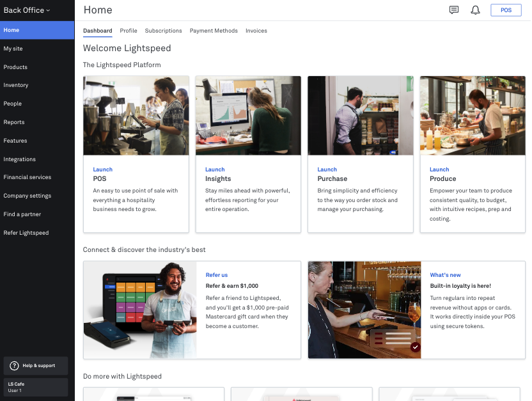Switch to the Dashboard tab
532x401 pixels.
(x=97, y=31)
